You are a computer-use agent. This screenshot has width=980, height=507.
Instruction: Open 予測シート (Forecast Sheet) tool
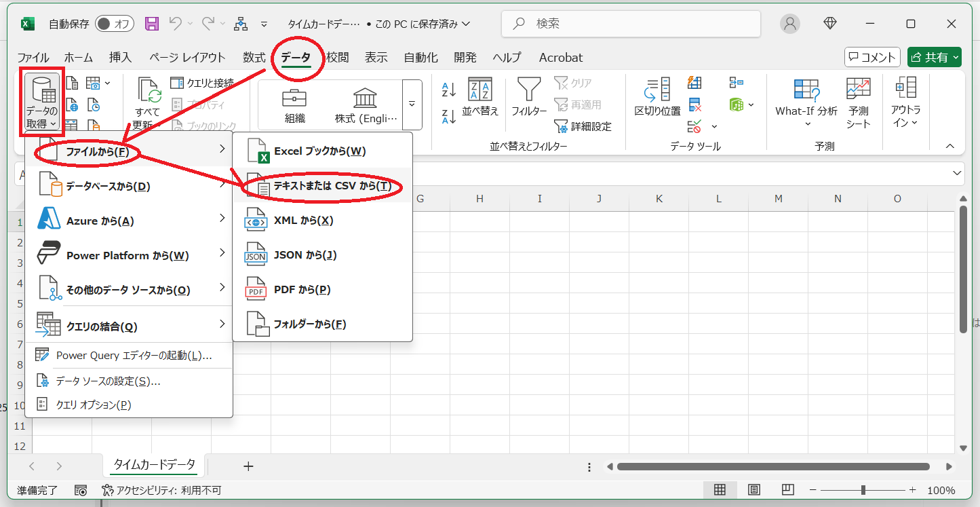857,102
